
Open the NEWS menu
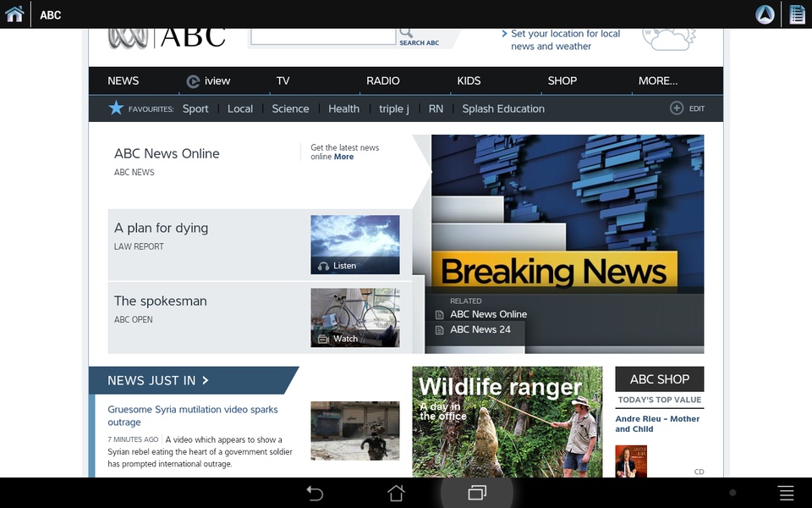click(x=123, y=81)
